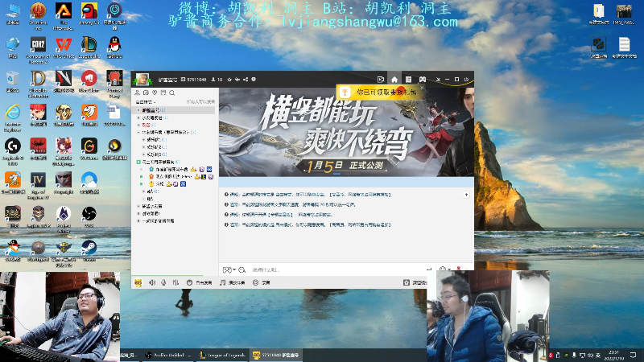Select the Disciples Liberation desktop icon

click(x=38, y=84)
